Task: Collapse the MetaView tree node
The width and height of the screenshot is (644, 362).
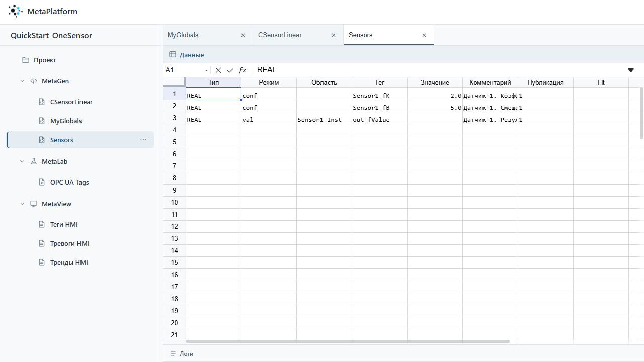Action: (x=22, y=204)
